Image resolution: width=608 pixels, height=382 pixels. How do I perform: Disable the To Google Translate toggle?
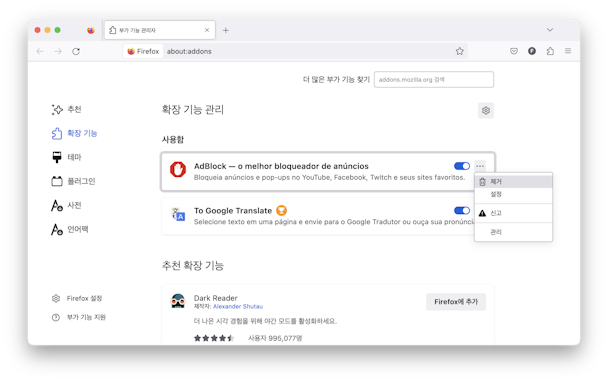click(x=462, y=211)
